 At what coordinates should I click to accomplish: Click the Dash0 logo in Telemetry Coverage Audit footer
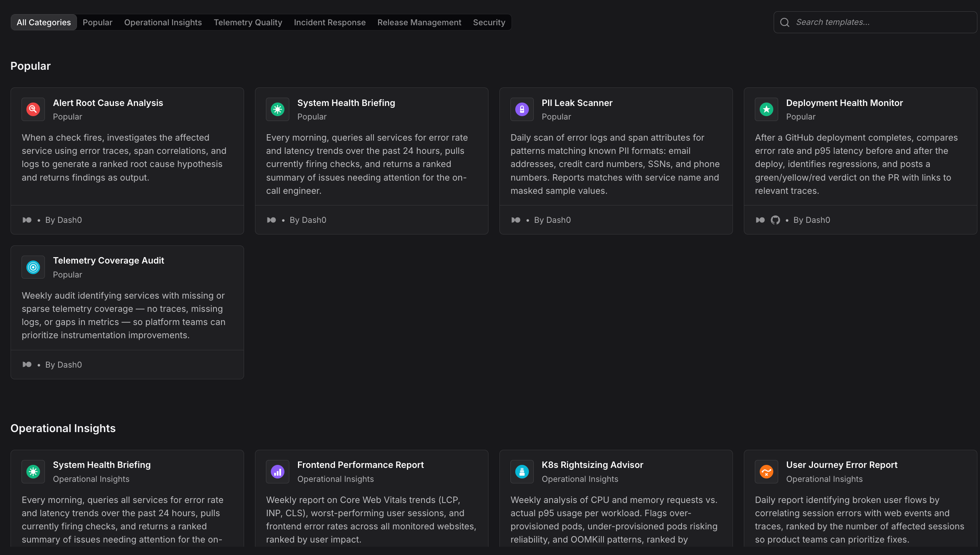27,365
